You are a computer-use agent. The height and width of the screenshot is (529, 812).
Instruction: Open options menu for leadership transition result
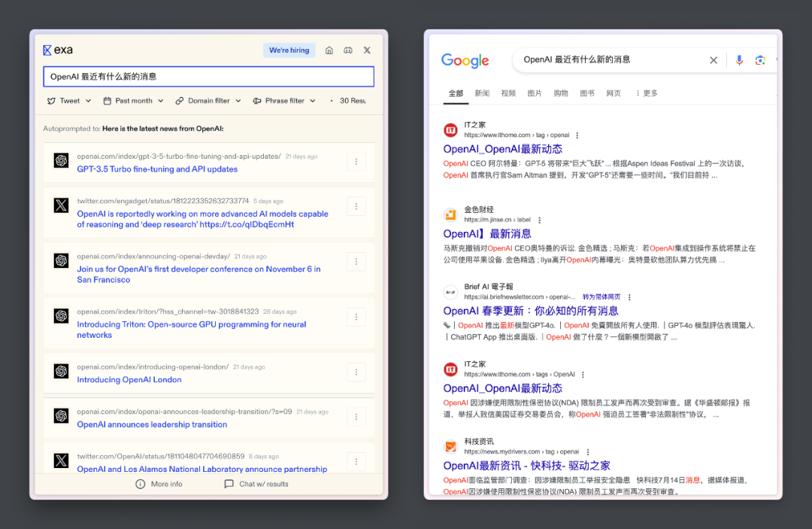(356, 417)
